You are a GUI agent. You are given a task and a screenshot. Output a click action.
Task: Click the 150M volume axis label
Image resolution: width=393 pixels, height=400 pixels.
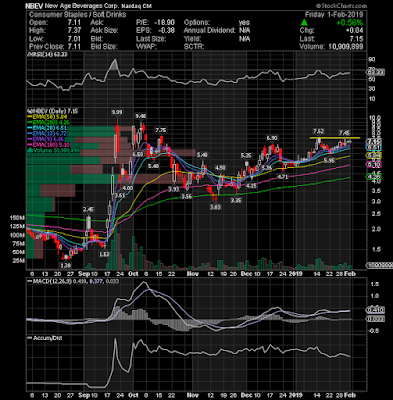tap(18, 218)
